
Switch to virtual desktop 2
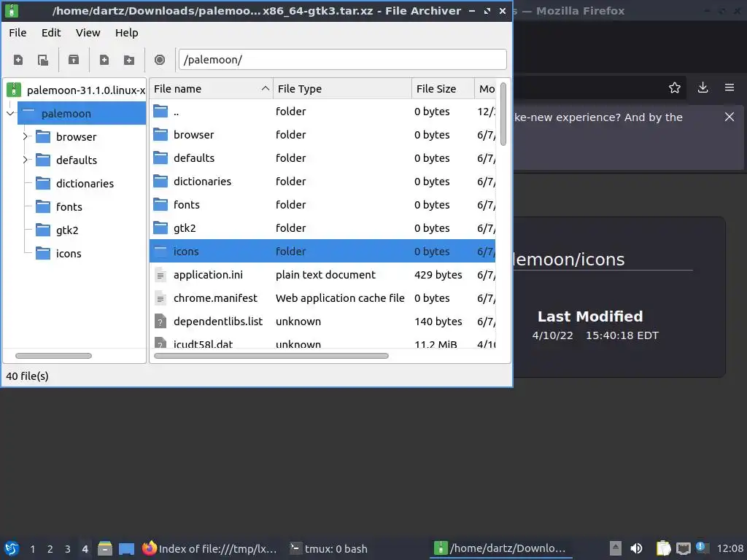50,548
